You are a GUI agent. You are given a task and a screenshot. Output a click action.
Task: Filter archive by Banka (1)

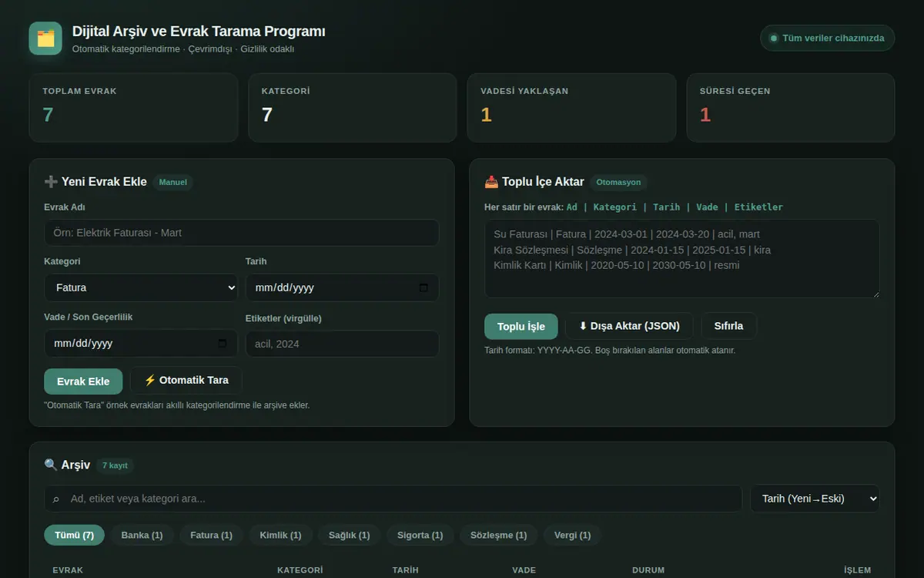(142, 535)
